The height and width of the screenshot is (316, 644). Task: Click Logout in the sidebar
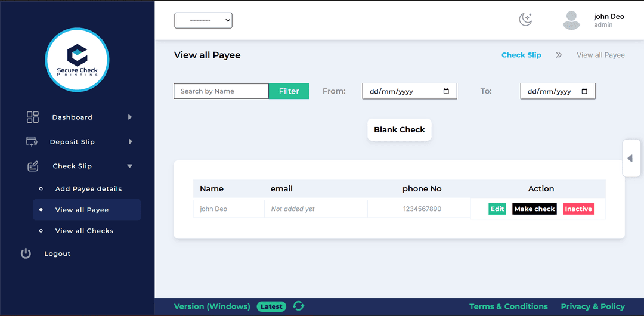57,253
